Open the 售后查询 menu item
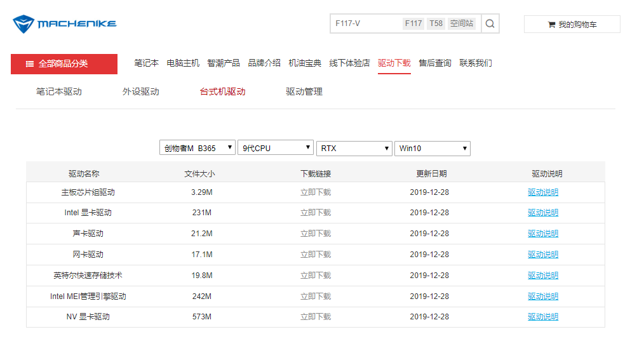The height and width of the screenshot is (353, 644). point(435,63)
